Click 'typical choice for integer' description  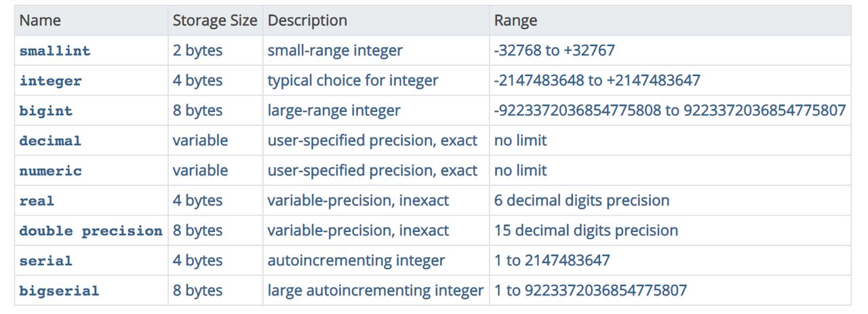coord(353,81)
